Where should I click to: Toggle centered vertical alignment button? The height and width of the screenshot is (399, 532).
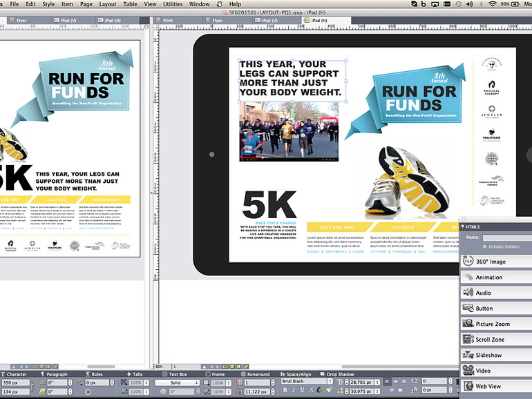(395, 381)
